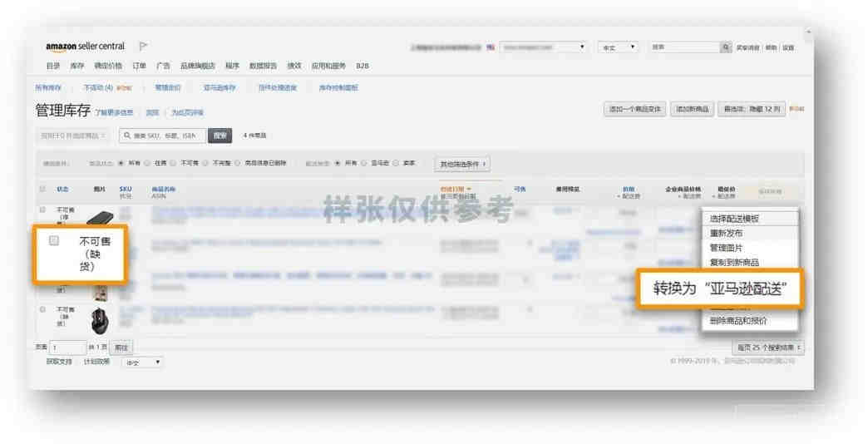868x444 pixels.
Task: Click the 管理库存 page heading
Action: tap(62, 111)
